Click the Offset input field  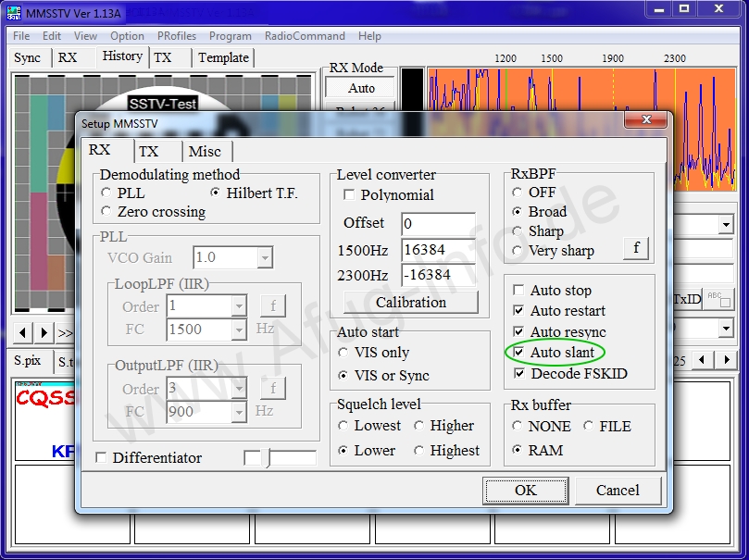[x=439, y=224]
